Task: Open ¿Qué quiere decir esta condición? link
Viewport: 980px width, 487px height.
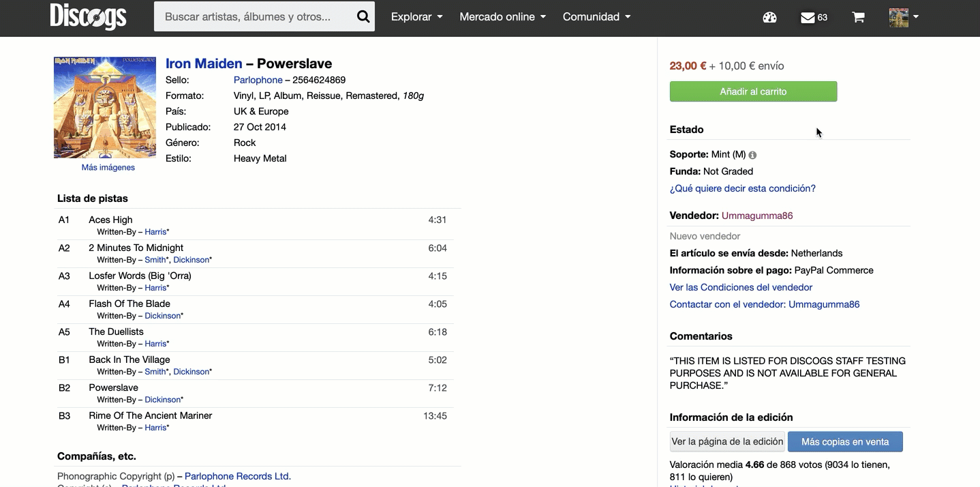Action: tap(742, 188)
